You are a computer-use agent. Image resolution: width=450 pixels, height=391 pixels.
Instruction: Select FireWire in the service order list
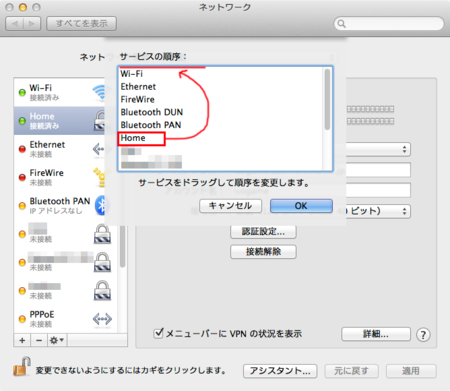pyautogui.click(x=220, y=99)
